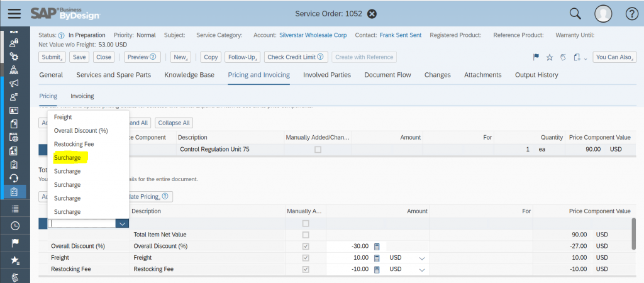Image resolution: width=644 pixels, height=283 pixels.
Task: Switch to the General tab
Action: pos(51,75)
